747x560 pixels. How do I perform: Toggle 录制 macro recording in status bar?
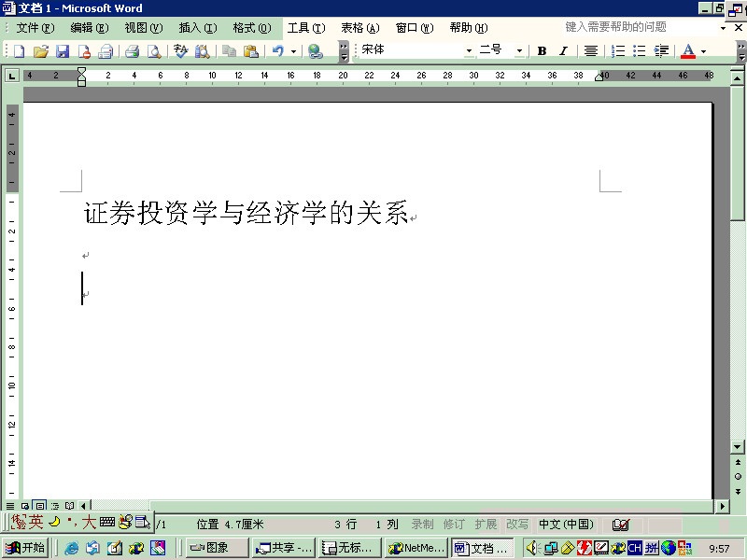coord(423,525)
